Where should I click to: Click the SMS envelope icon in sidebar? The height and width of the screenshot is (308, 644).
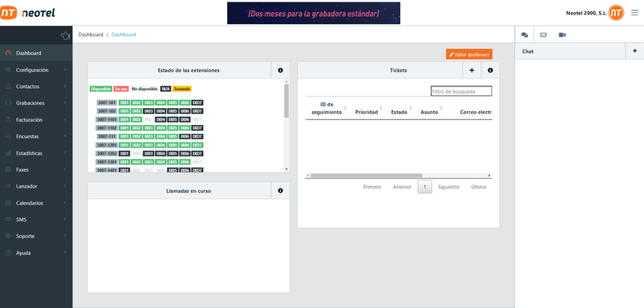pyautogui.click(x=8, y=219)
